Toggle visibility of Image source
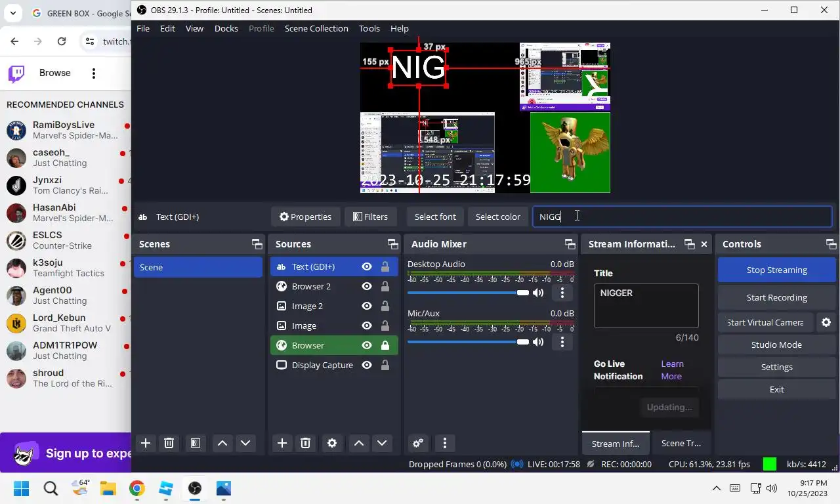 point(367,325)
